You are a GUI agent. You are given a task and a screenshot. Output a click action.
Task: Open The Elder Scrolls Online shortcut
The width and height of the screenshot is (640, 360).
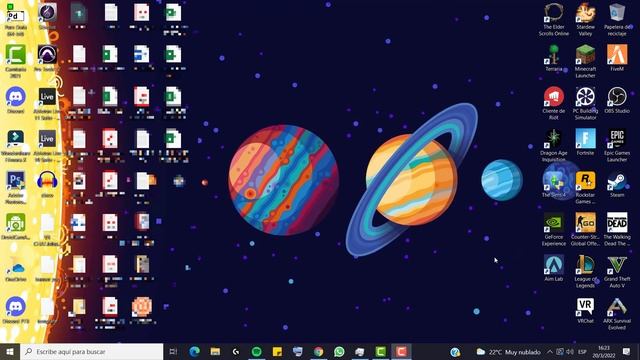pyautogui.click(x=553, y=19)
